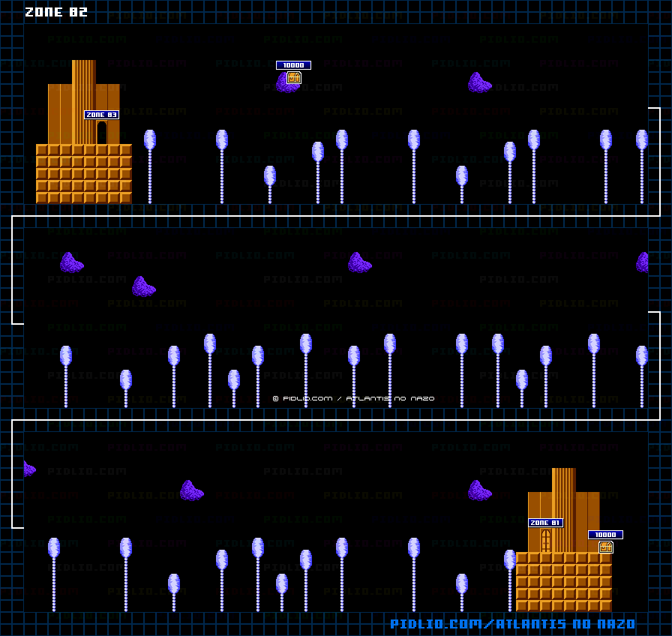Viewport: 672px width, 636px height.
Task: Select the ZONE 03 label on upper temple
Action: [x=101, y=115]
